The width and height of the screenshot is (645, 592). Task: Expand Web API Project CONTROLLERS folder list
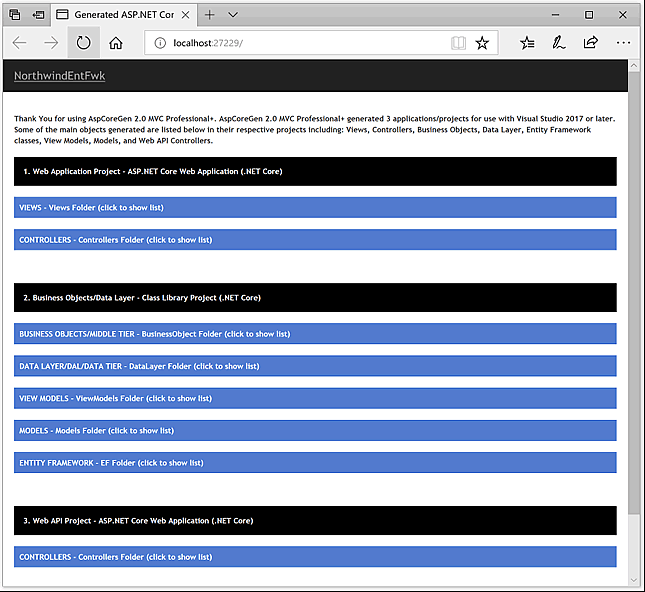(x=315, y=557)
